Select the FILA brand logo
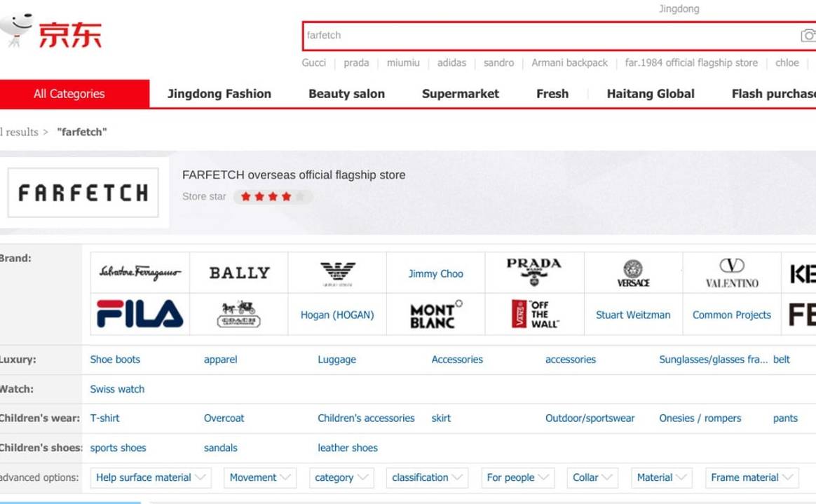The width and height of the screenshot is (816, 504). point(139,315)
